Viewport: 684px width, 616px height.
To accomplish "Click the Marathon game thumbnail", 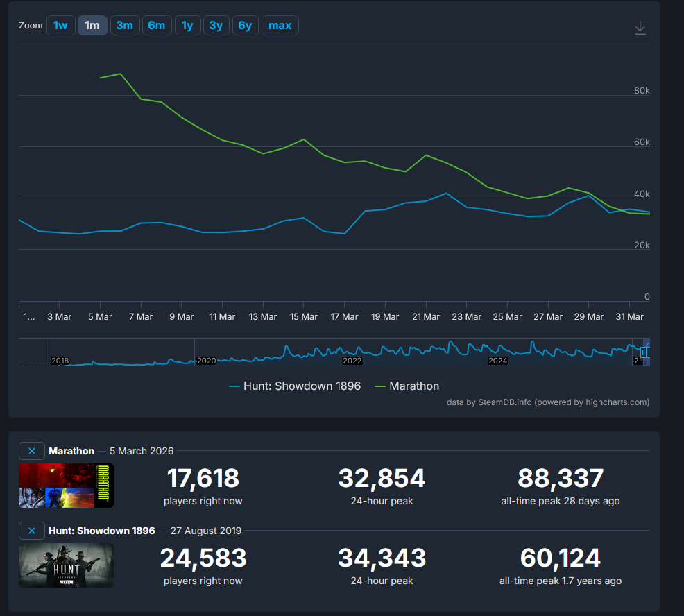I will click(x=67, y=486).
